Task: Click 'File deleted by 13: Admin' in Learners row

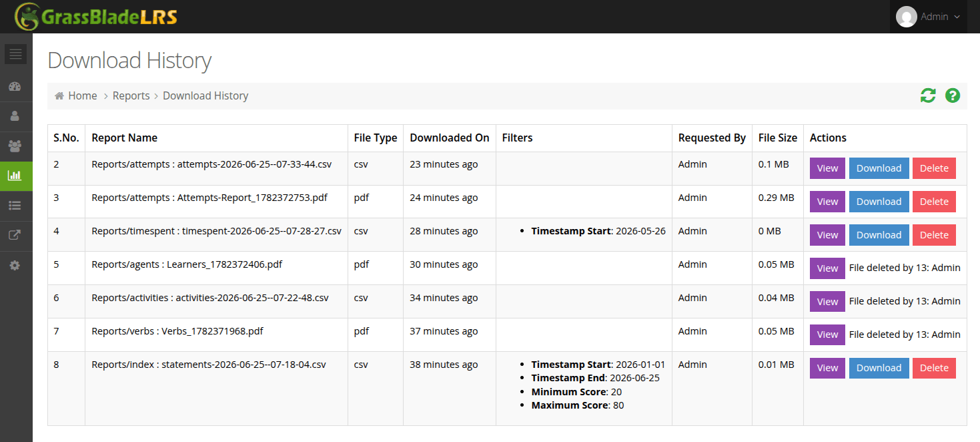Action: point(905,268)
